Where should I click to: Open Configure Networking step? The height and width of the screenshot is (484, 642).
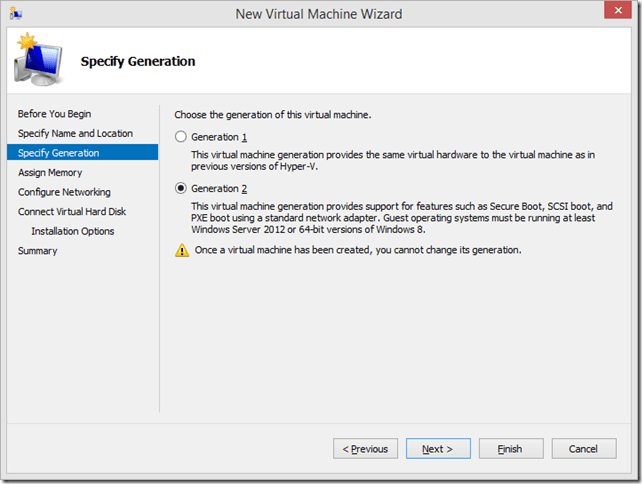(x=64, y=192)
